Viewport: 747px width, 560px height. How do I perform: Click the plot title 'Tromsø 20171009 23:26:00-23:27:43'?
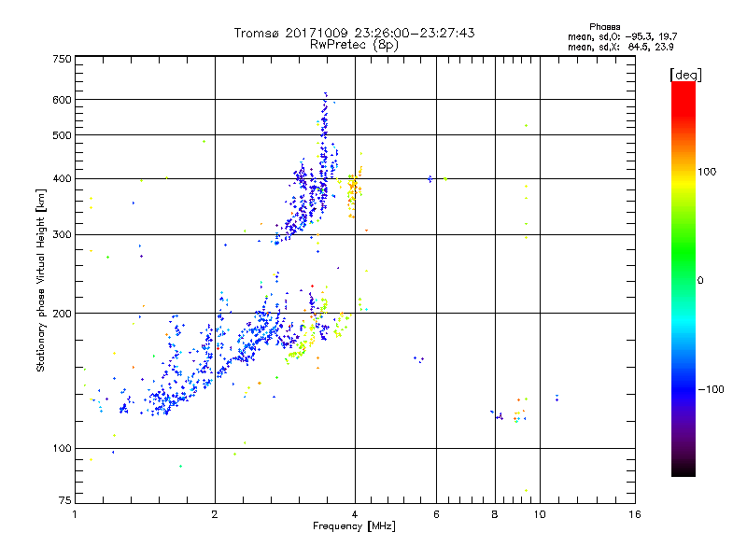pyautogui.click(x=354, y=33)
